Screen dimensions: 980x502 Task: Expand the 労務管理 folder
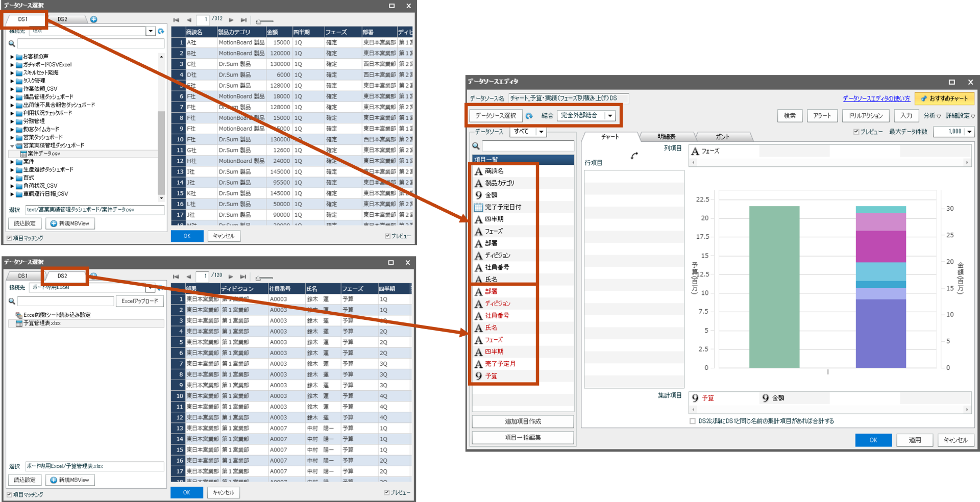point(12,121)
